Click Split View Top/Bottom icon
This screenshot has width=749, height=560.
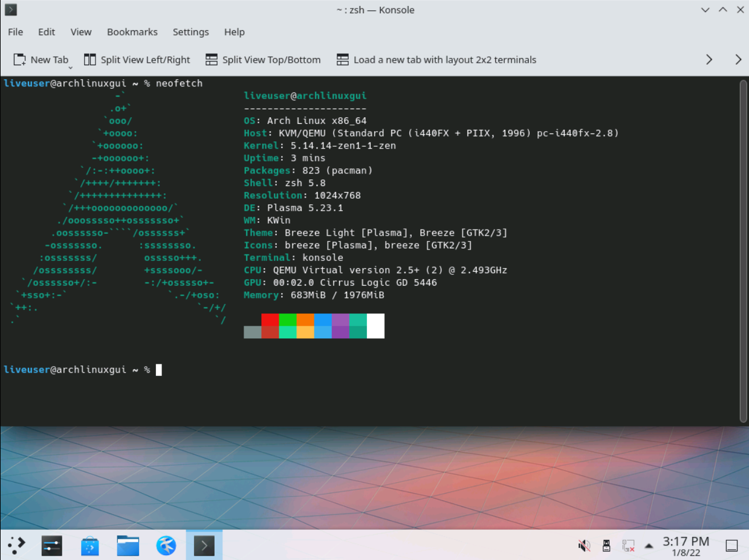click(212, 60)
